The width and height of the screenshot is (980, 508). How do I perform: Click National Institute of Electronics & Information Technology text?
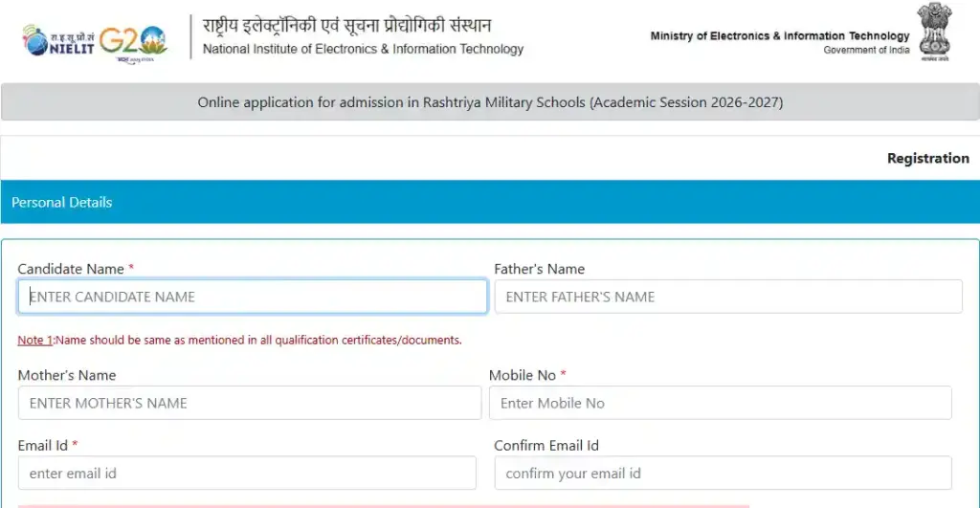[x=364, y=49]
